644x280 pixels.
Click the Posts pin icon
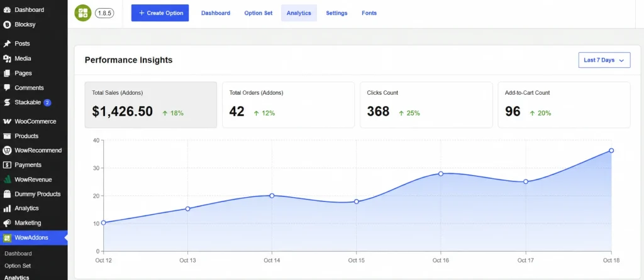(7, 44)
